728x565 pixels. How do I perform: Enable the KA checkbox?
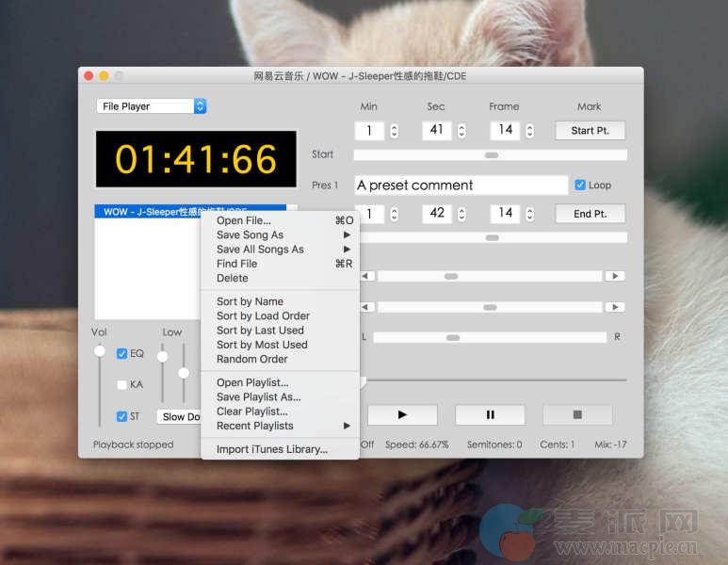(x=121, y=384)
